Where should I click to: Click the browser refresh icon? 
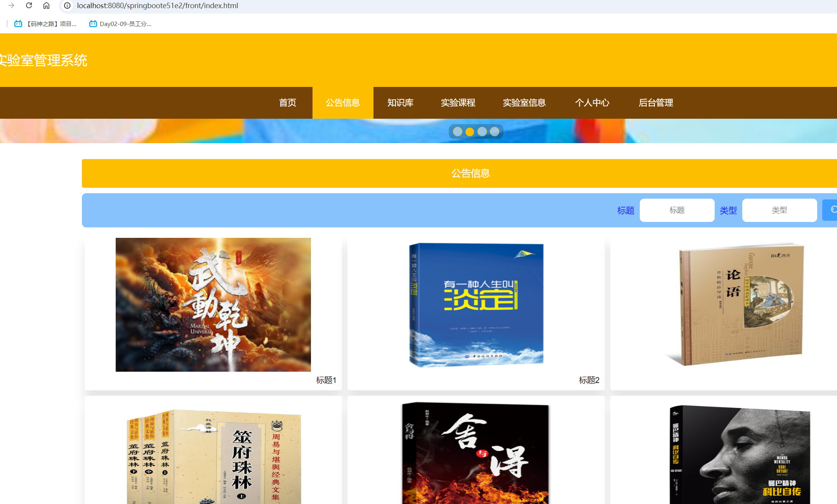(28, 5)
